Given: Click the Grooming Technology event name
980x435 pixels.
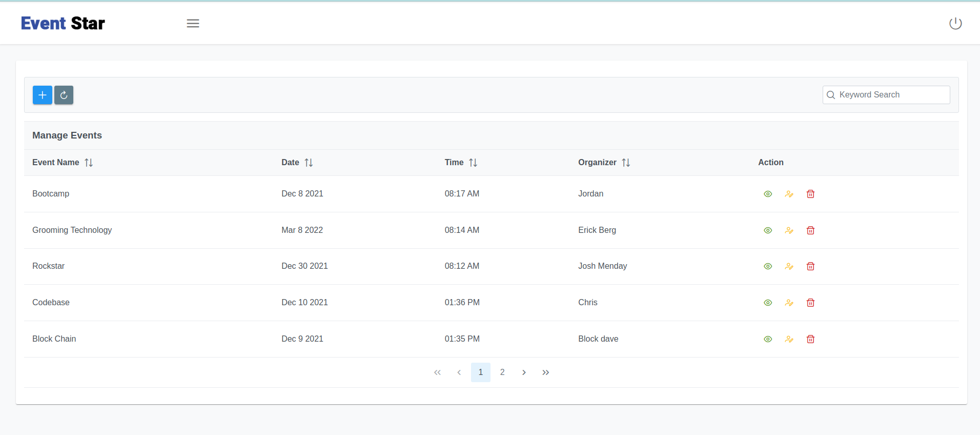Looking at the screenshot, I should (72, 230).
